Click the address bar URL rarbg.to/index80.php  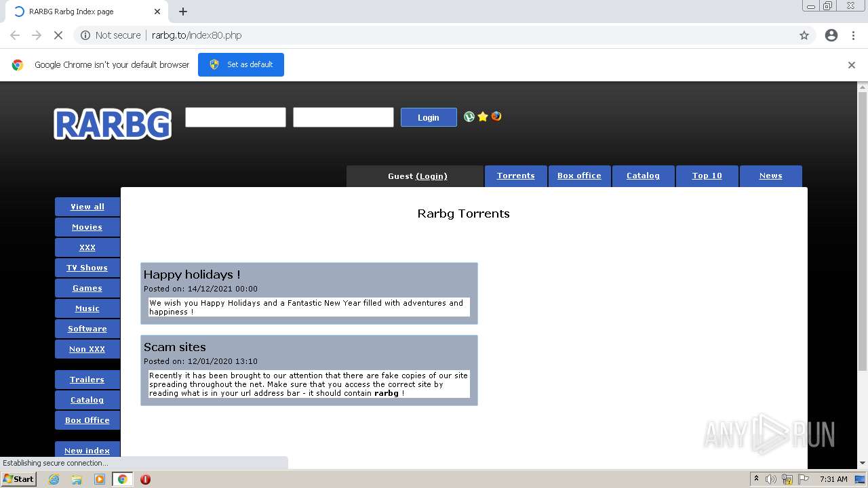pyautogui.click(x=197, y=35)
